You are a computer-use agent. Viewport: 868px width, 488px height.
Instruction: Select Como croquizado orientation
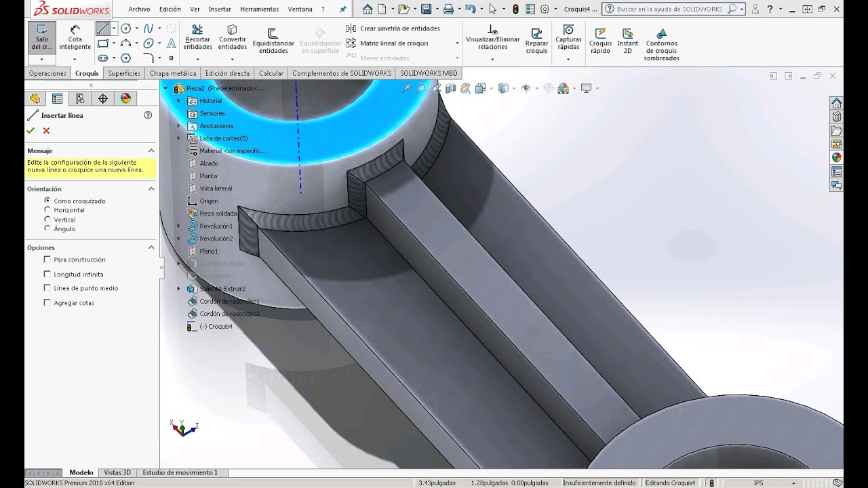(x=47, y=201)
